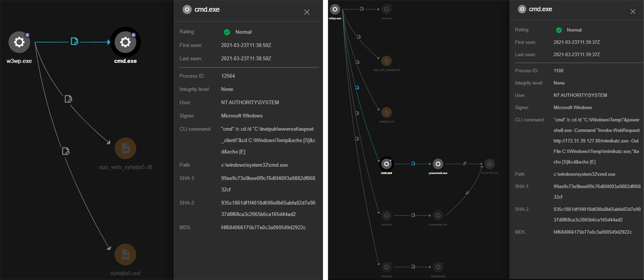Select app_web_xytwjta5.dll file node in left graph
644x280 pixels.
[x=125, y=148]
